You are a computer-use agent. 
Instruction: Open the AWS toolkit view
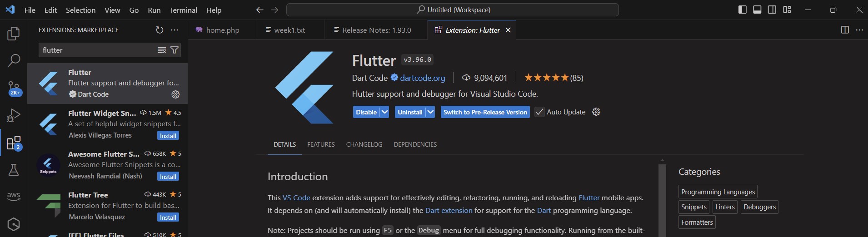click(14, 197)
